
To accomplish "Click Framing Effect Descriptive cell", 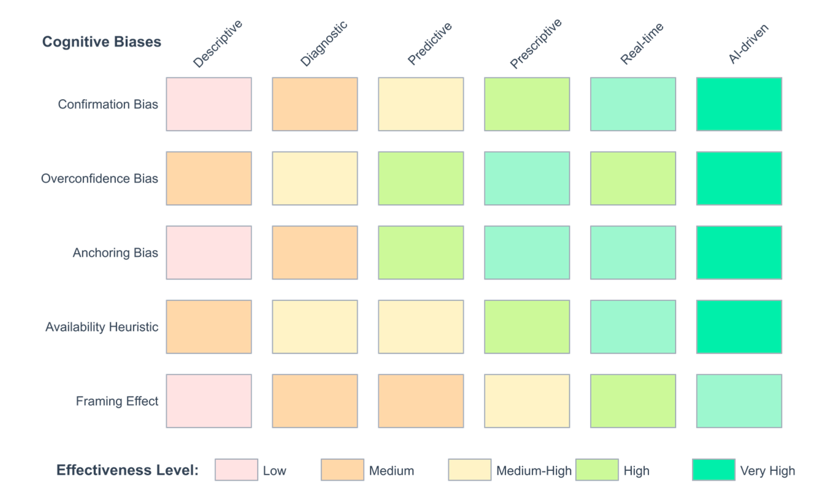I will (x=209, y=401).
